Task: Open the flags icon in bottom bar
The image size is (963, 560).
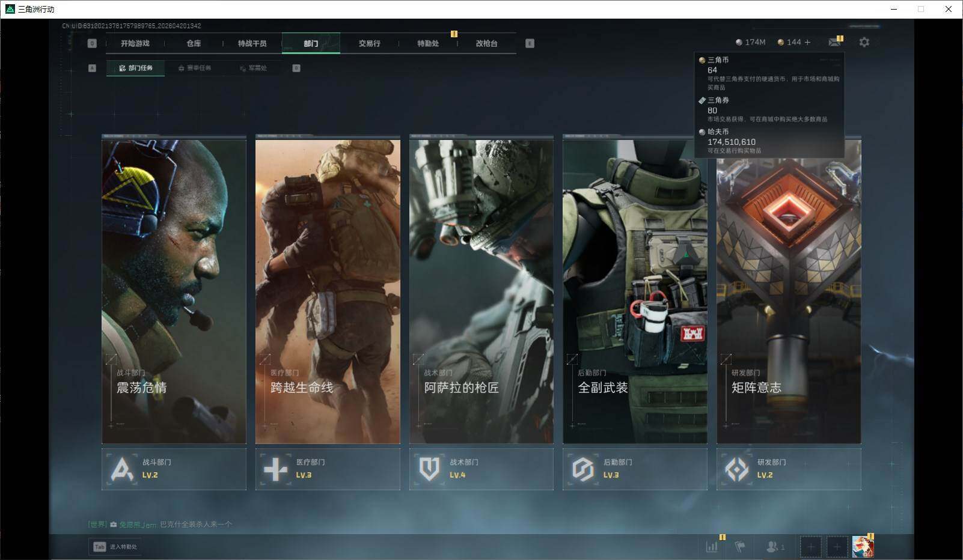Action: tap(740, 547)
